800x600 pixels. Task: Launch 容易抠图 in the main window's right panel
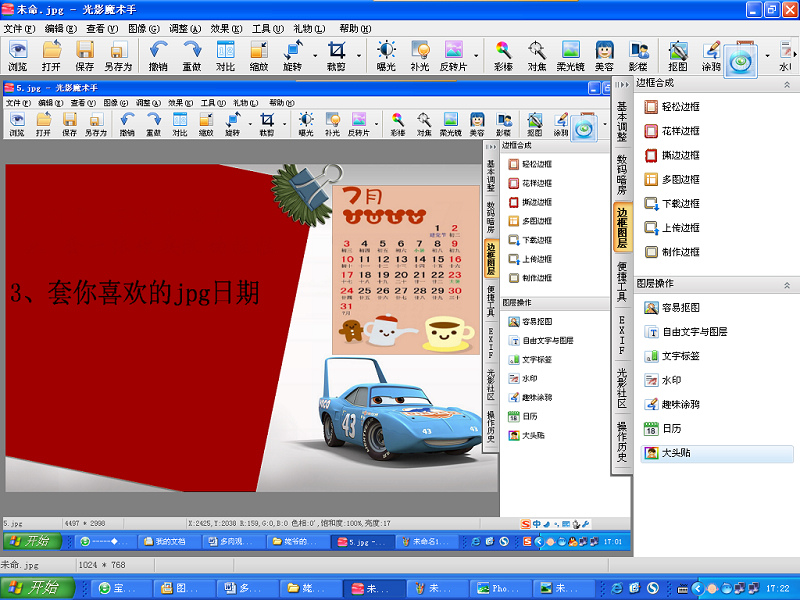click(x=672, y=308)
